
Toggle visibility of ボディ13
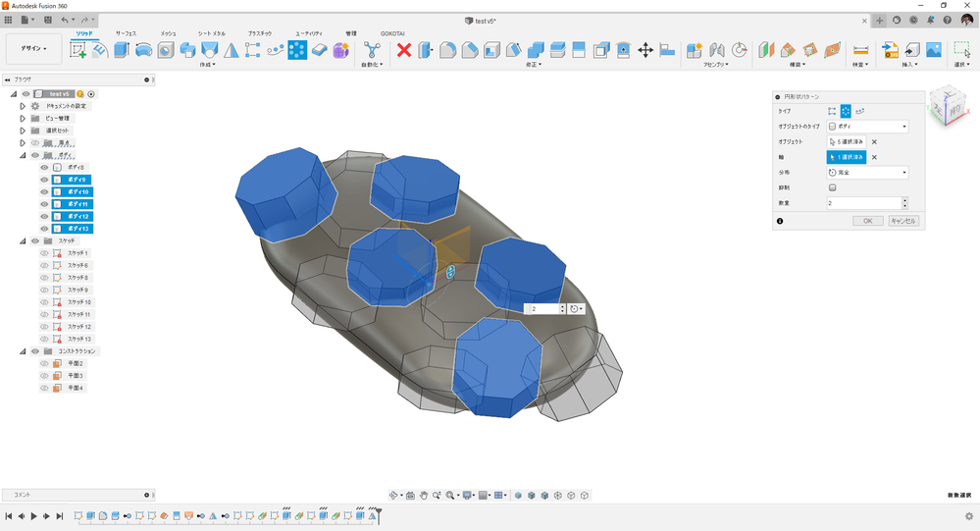coord(44,229)
